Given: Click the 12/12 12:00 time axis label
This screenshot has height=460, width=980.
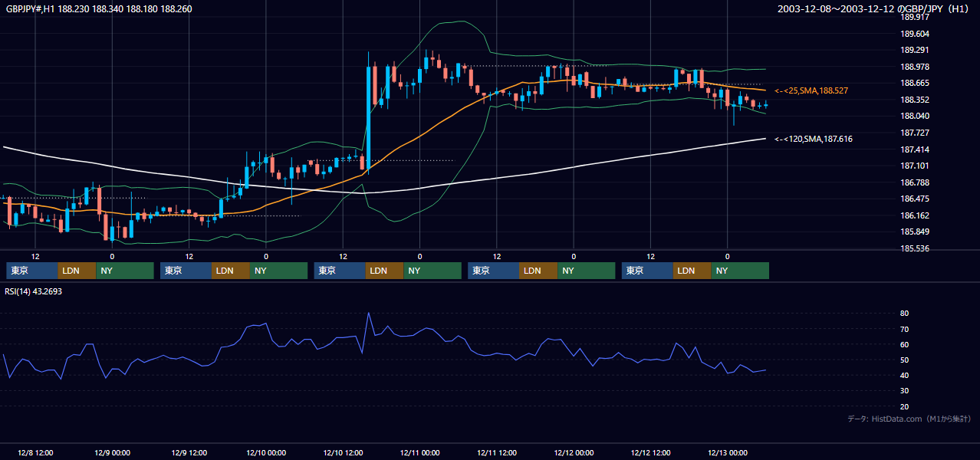Looking at the screenshot, I should (x=650, y=452).
